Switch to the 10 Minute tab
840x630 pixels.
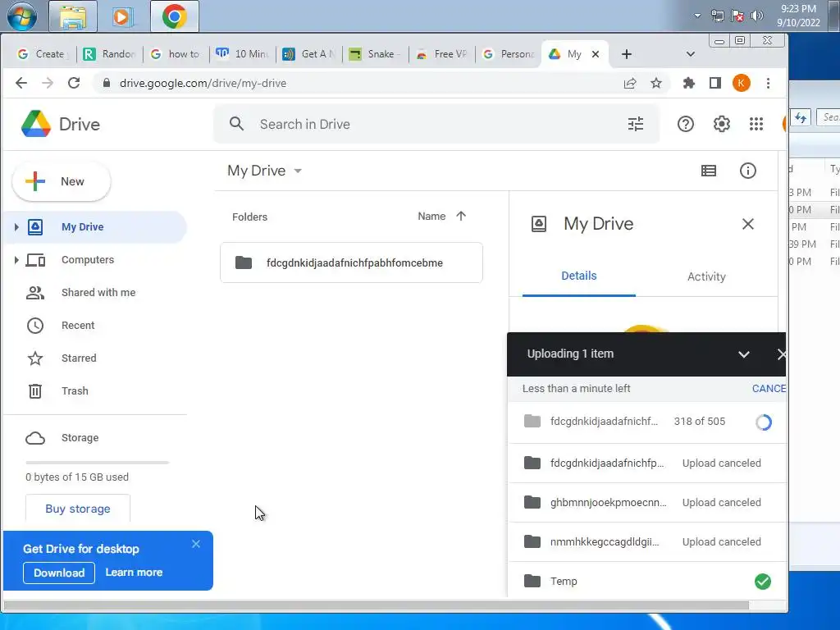click(243, 54)
